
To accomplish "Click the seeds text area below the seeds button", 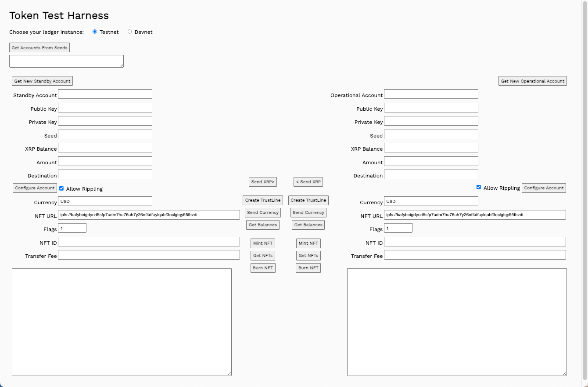I will 66,61.
